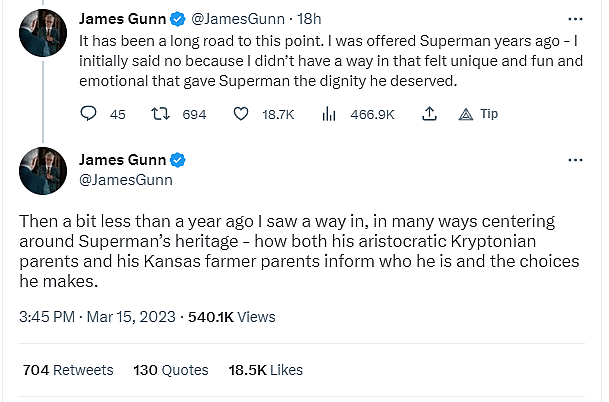View the 130 Quotes list

coord(171,370)
